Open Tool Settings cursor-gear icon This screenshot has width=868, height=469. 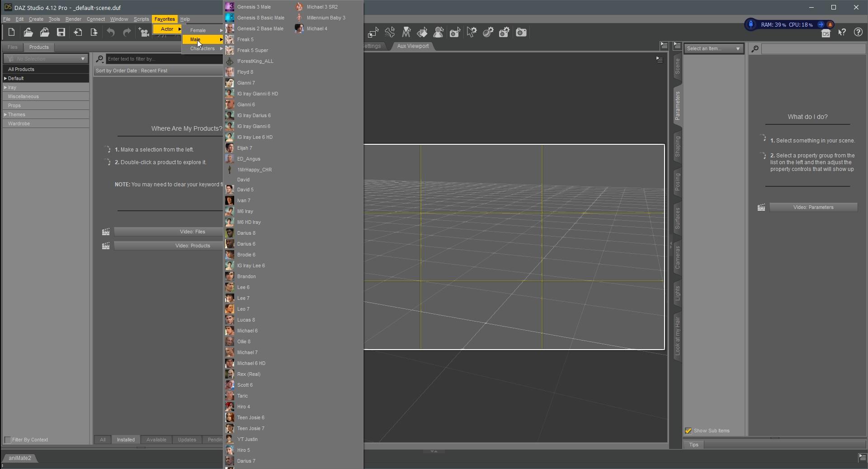tap(472, 32)
